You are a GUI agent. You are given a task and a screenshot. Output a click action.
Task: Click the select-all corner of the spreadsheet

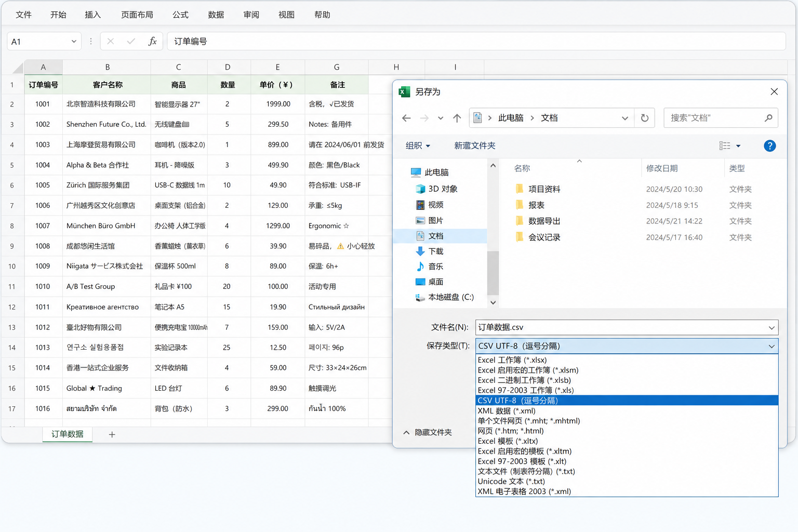click(18, 68)
